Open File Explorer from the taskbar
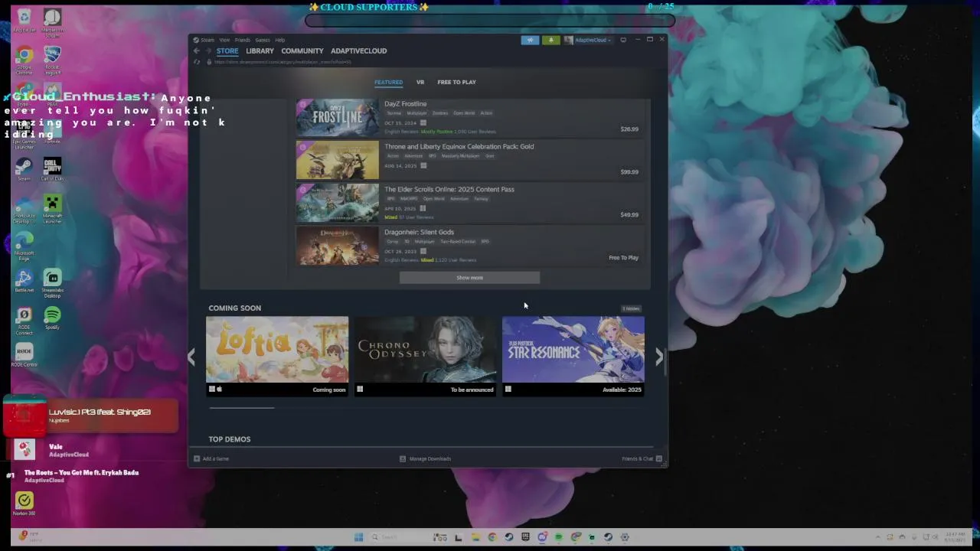This screenshot has width=980, height=551. [x=475, y=537]
